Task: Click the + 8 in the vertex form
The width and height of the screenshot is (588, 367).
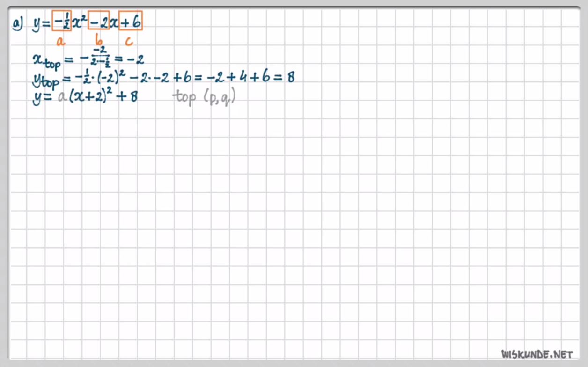Action: (128, 98)
